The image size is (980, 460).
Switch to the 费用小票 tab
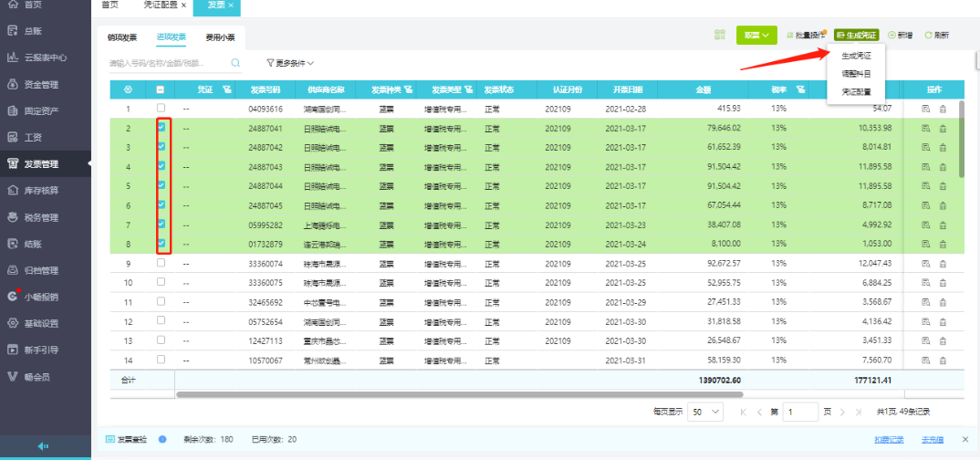[x=220, y=37]
